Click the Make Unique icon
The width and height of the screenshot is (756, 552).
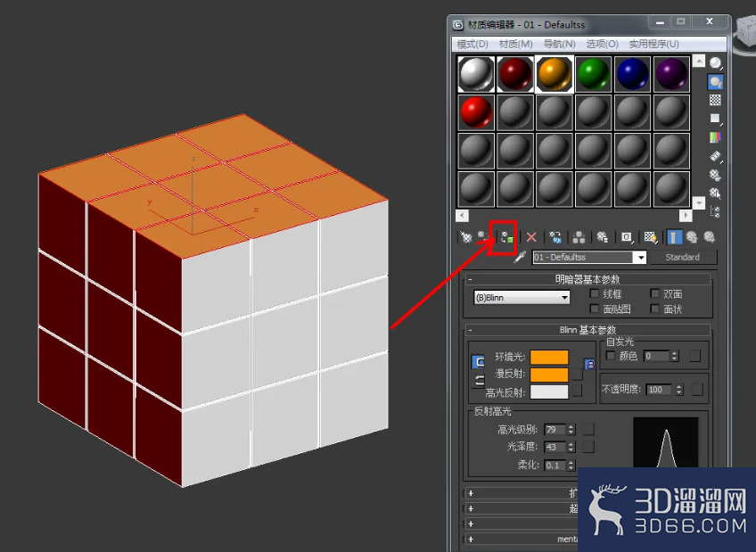[579, 237]
